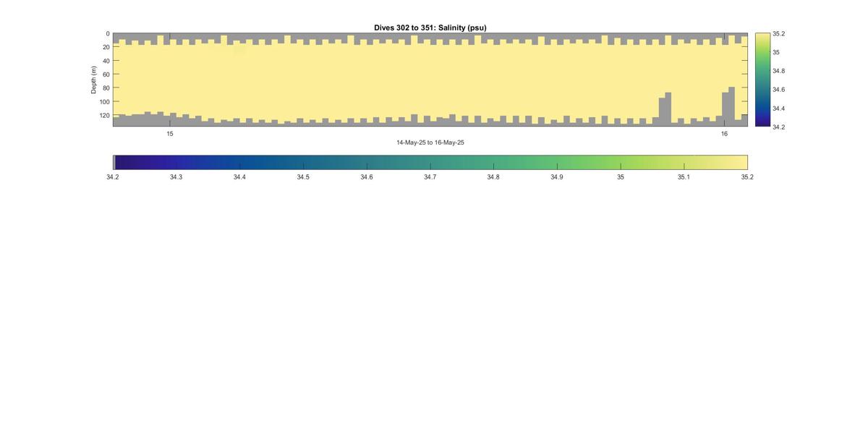Click the depth tick label '120'
This screenshot has width=868, height=442.
(105, 116)
